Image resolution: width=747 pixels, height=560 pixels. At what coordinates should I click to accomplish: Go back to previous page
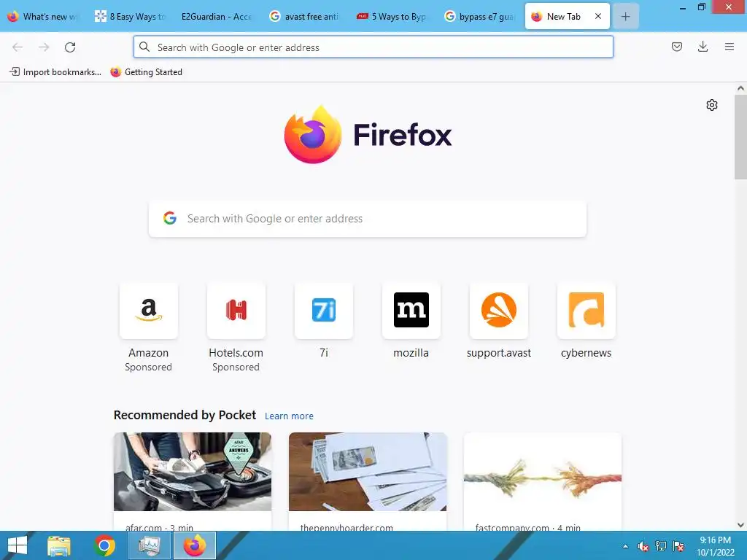coord(18,47)
